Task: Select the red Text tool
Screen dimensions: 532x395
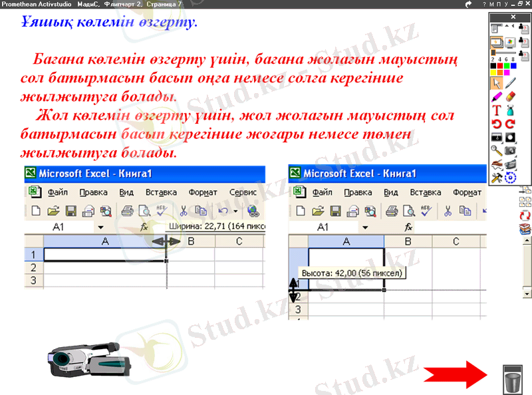Action: tap(497, 110)
